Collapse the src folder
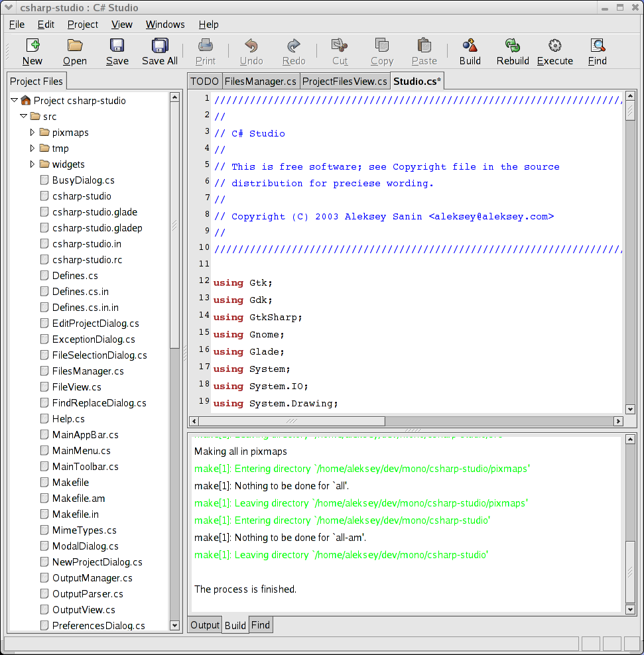The image size is (644, 655). click(x=23, y=116)
